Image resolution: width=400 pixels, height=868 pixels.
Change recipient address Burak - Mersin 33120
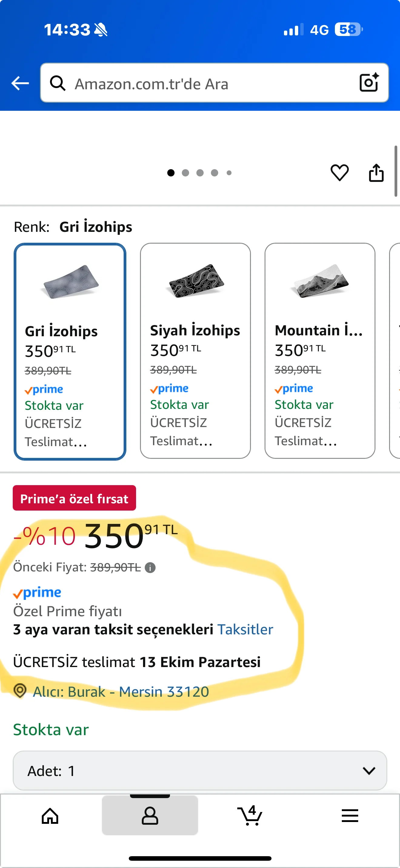coord(121,692)
